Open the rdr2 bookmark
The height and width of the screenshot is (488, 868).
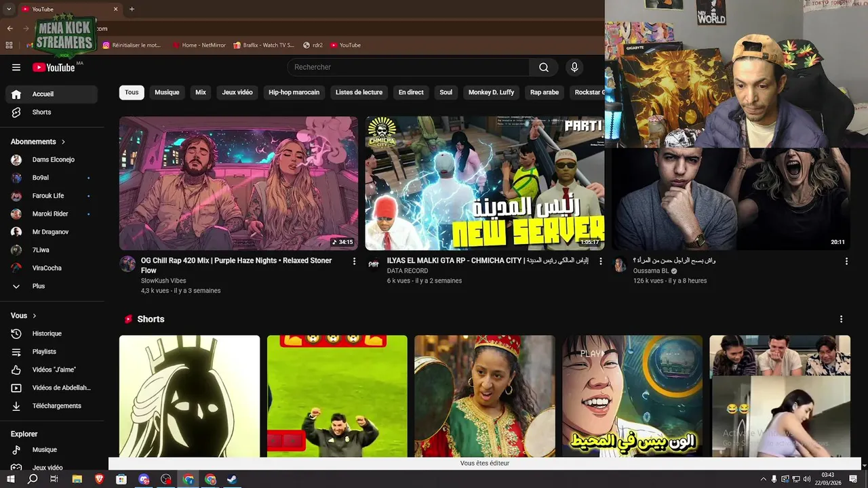coord(313,45)
